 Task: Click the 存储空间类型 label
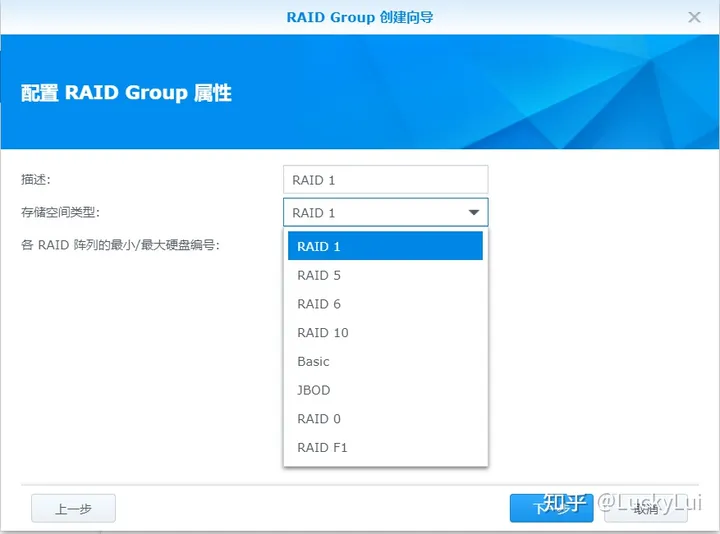pos(61,212)
